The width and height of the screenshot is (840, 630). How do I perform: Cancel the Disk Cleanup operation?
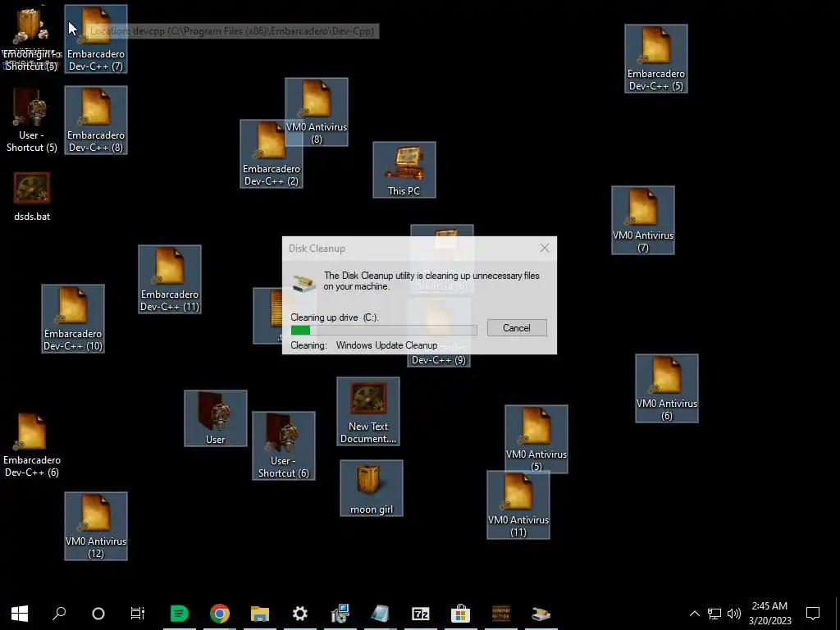click(x=517, y=328)
